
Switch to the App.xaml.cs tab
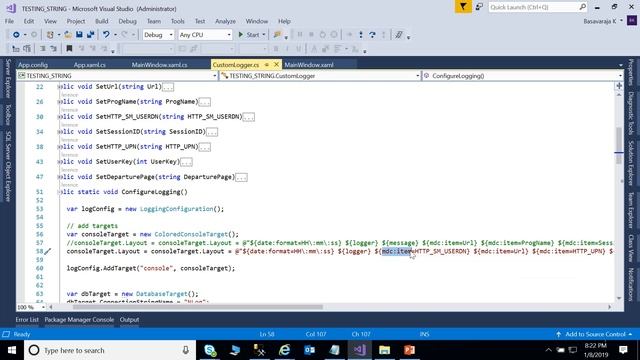(90, 65)
